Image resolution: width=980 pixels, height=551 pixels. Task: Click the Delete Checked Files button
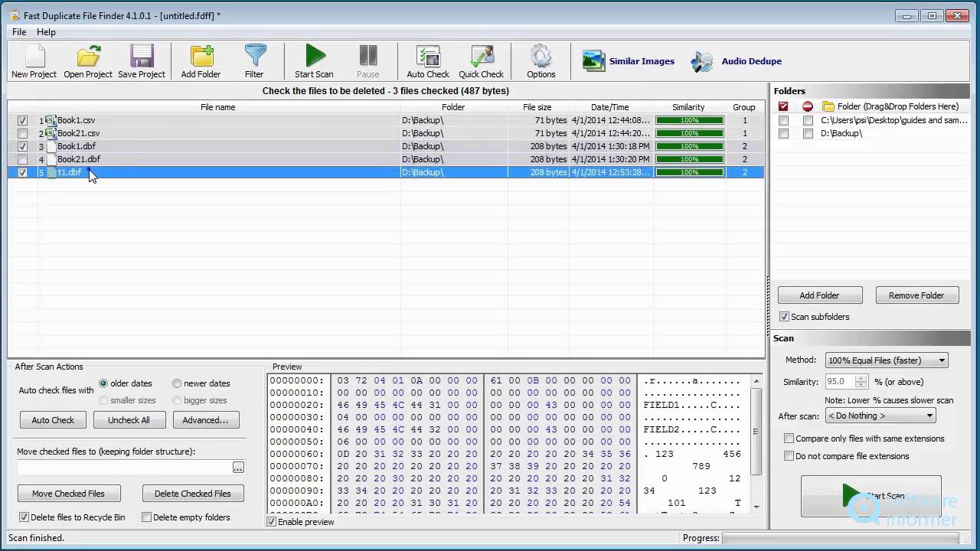193,494
